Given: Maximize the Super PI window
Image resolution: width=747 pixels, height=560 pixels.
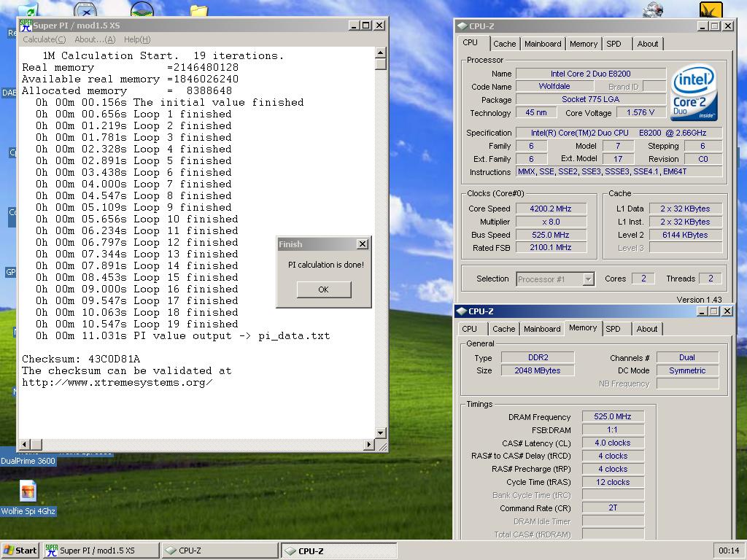Looking at the screenshot, I should pyautogui.click(x=366, y=26).
